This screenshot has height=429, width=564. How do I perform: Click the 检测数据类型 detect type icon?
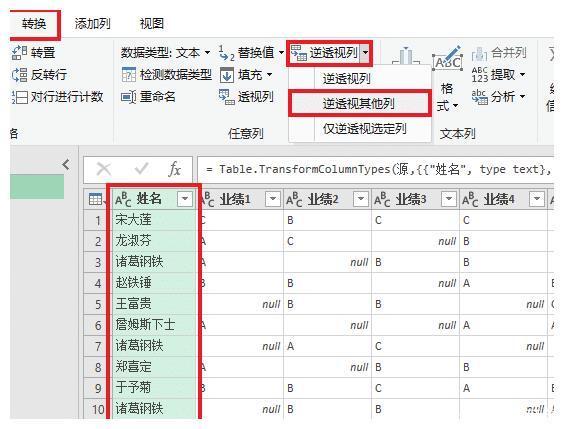click(129, 75)
